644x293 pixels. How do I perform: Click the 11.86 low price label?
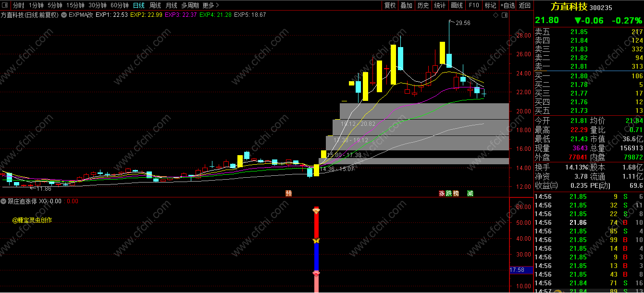pyautogui.click(x=43, y=189)
